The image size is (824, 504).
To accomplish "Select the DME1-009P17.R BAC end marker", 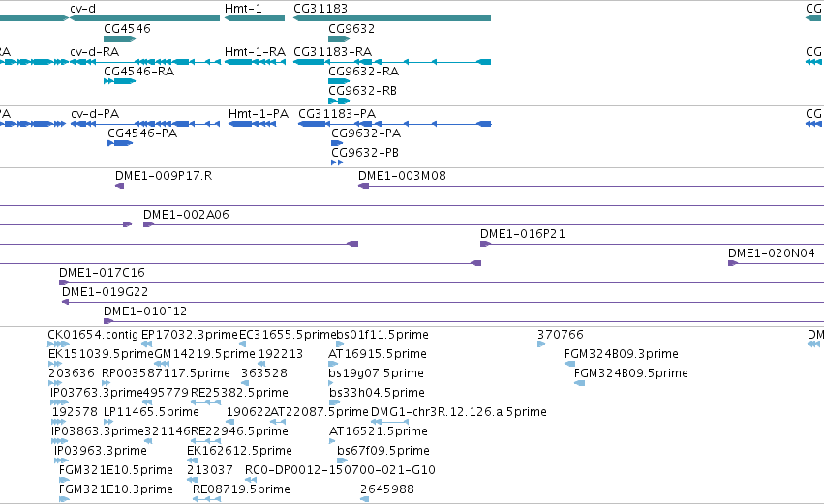I will (x=120, y=186).
